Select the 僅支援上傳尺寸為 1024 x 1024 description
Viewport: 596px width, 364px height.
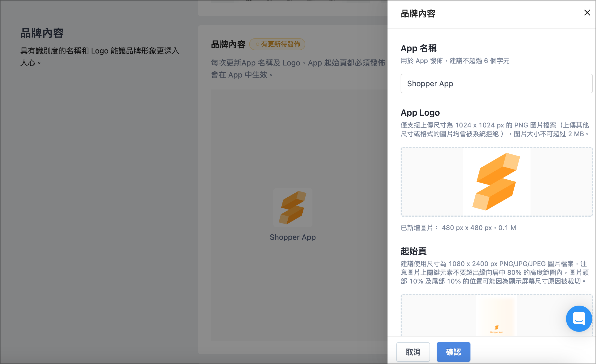[495, 130]
